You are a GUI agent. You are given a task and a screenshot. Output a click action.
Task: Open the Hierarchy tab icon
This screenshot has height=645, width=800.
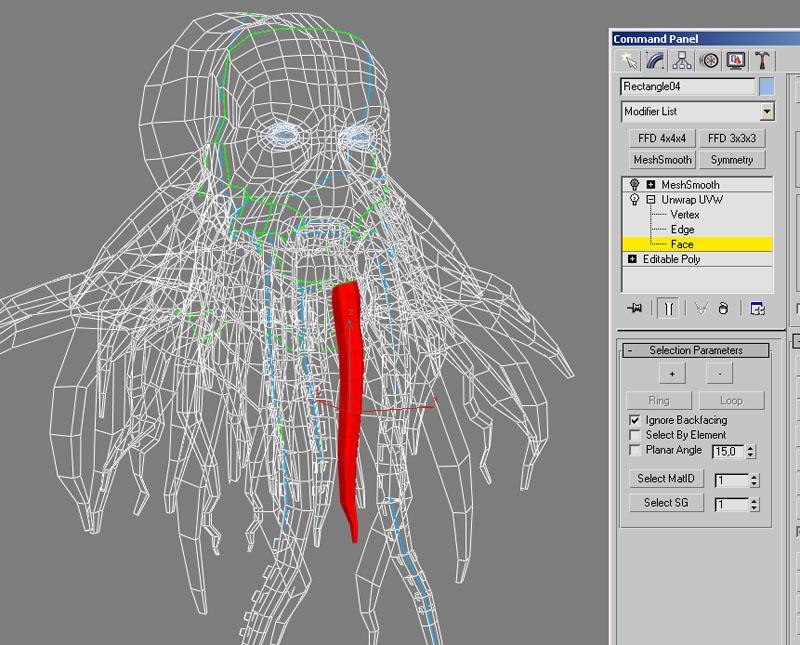click(x=682, y=61)
